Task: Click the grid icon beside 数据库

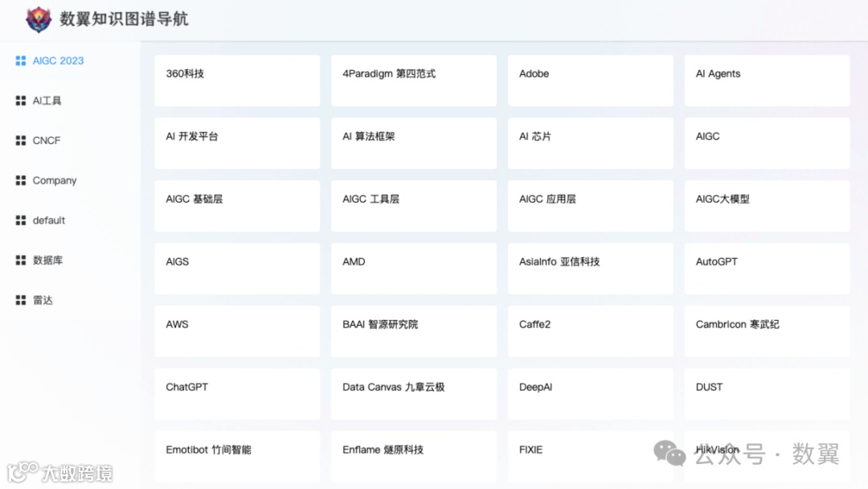Action: 20,261
